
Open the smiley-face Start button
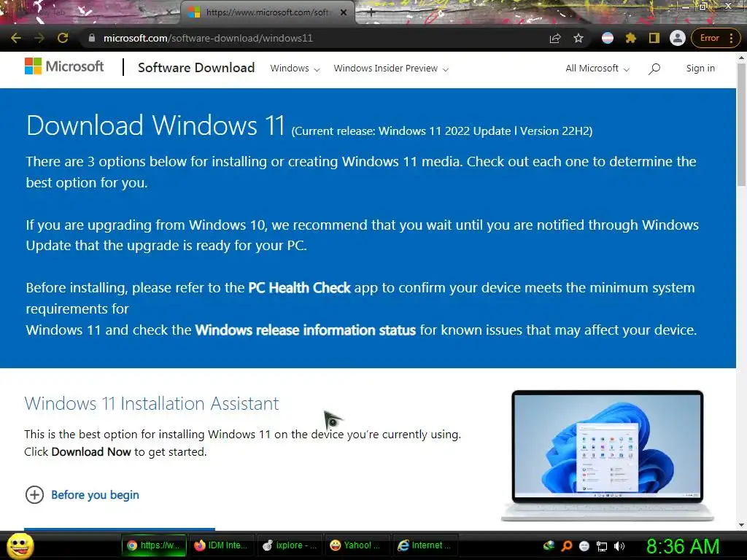coord(20,545)
